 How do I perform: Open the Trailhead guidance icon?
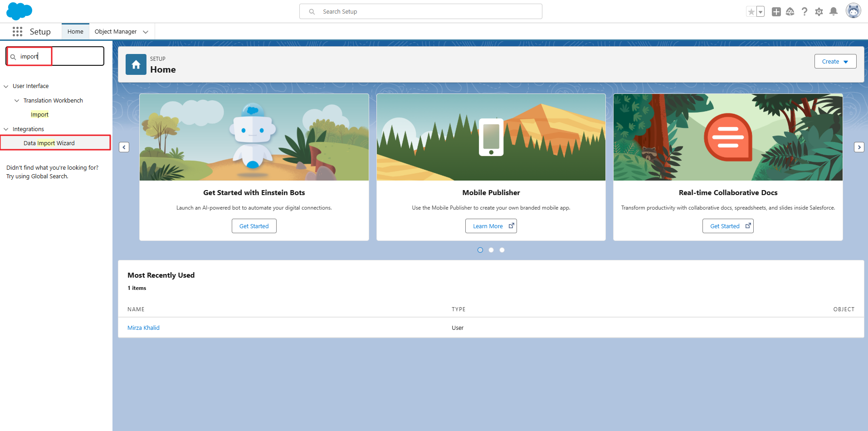790,12
